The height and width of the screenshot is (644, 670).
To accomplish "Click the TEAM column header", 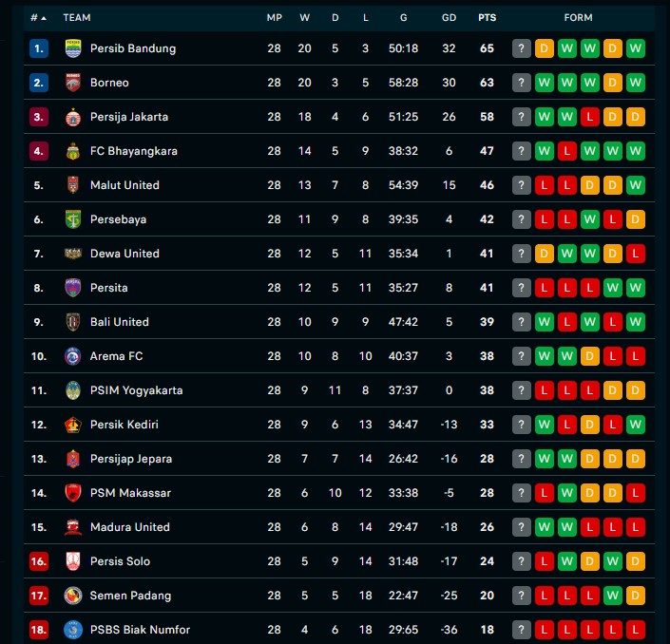I will [77, 17].
